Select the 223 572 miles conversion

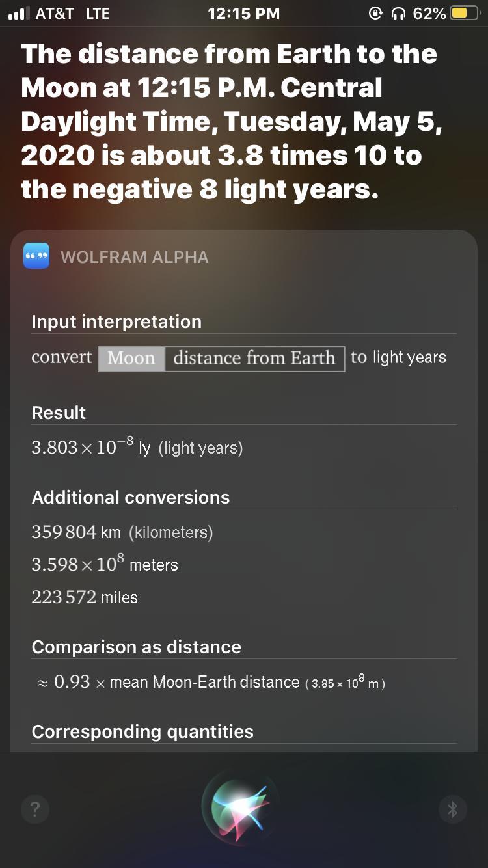[x=85, y=597]
